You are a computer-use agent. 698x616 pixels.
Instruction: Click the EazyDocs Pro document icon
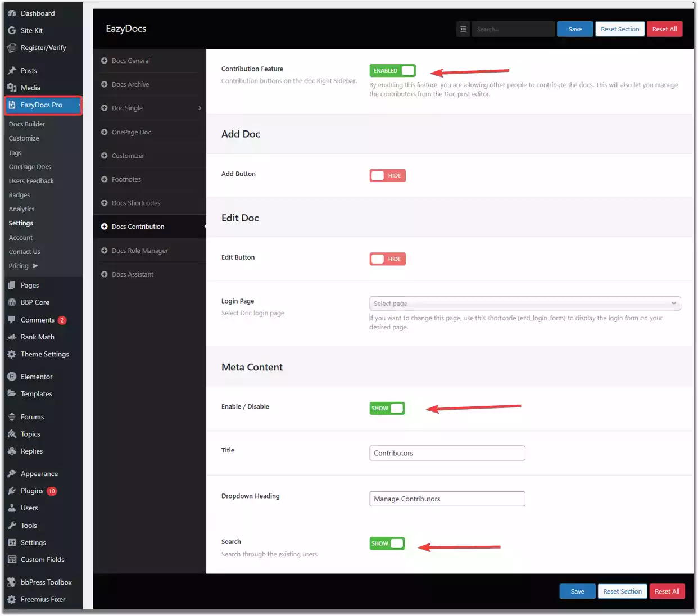[12, 105]
